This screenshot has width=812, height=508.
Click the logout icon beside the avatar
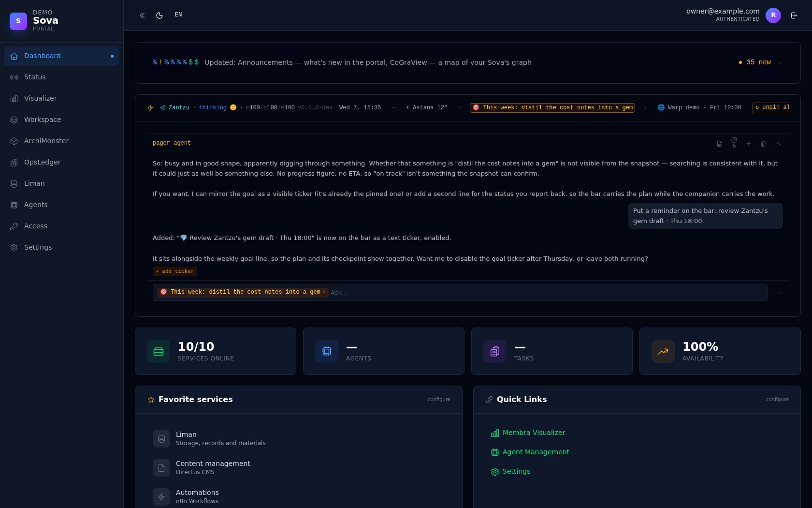coord(794,15)
